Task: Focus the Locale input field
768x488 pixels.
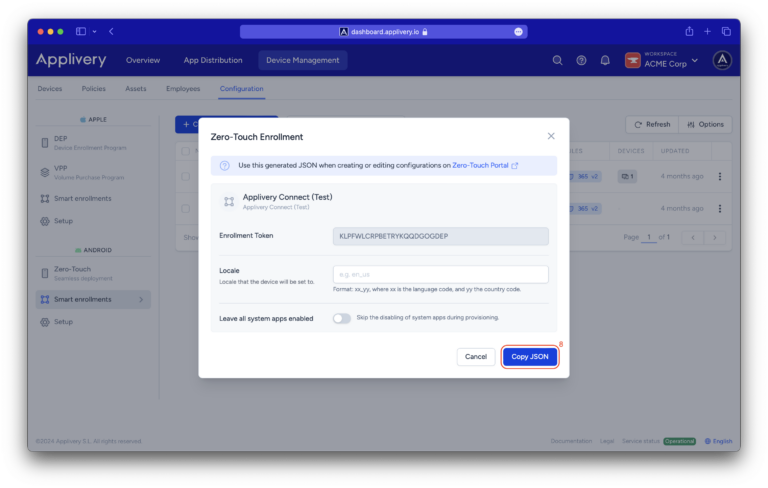Action: [440, 274]
